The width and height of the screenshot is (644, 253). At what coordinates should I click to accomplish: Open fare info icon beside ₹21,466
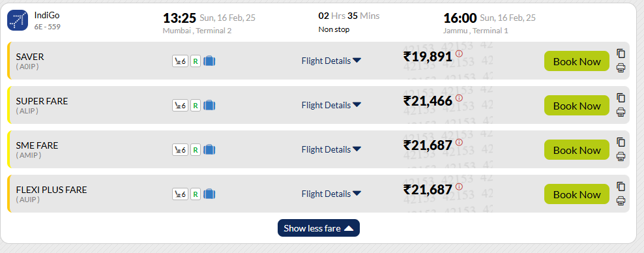[x=459, y=98]
